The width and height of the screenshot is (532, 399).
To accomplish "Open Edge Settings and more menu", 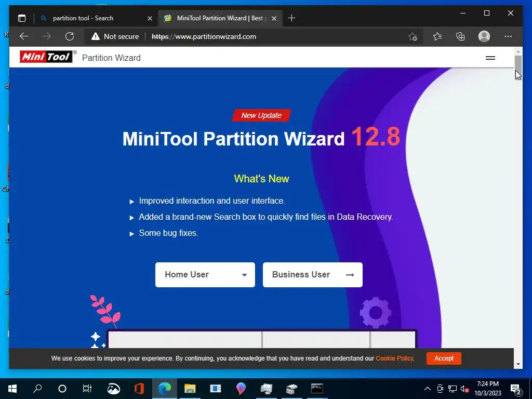I will pos(508,36).
